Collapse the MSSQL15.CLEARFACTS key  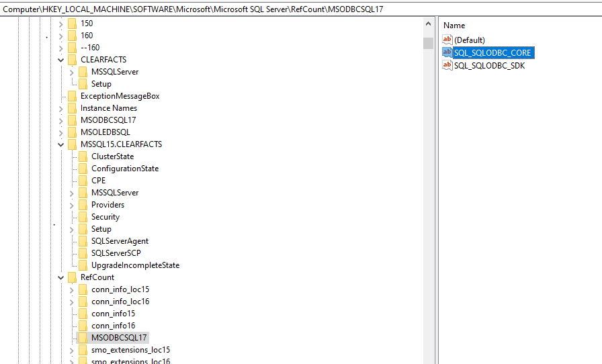(60, 145)
